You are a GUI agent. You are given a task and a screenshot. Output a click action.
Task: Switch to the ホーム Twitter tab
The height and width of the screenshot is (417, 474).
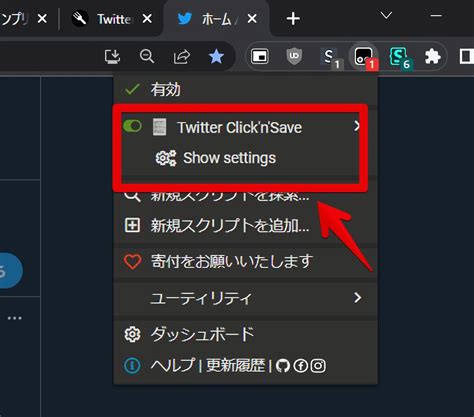point(217,19)
